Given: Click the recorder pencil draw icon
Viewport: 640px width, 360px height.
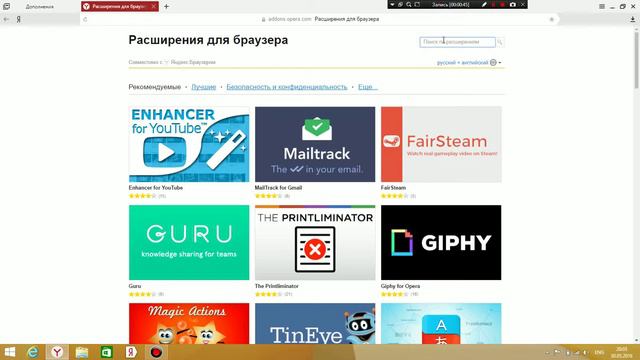Looking at the screenshot, I should point(484,4).
